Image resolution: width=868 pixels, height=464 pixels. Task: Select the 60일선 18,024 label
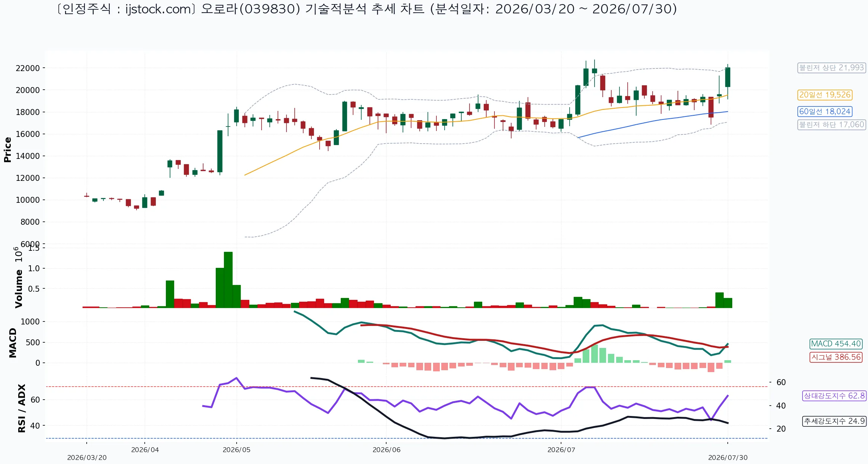click(x=825, y=111)
